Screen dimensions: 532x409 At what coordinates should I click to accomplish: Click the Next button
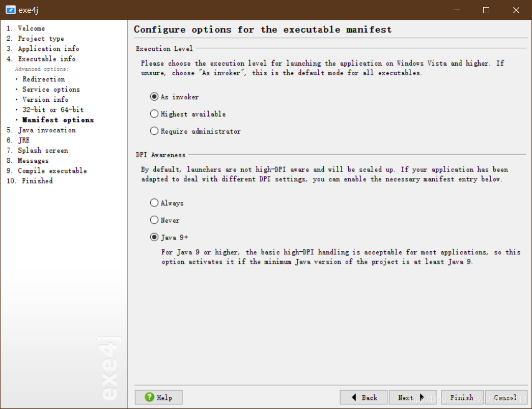[412, 397]
